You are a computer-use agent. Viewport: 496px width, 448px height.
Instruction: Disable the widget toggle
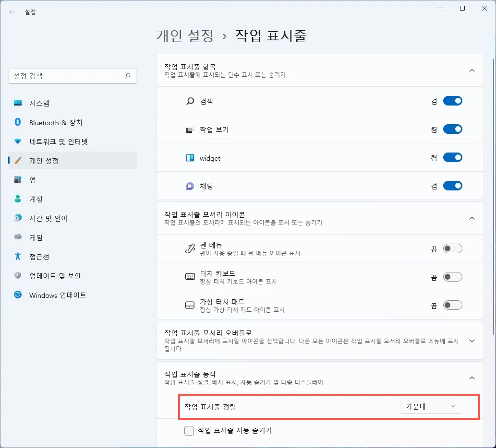pyautogui.click(x=452, y=157)
